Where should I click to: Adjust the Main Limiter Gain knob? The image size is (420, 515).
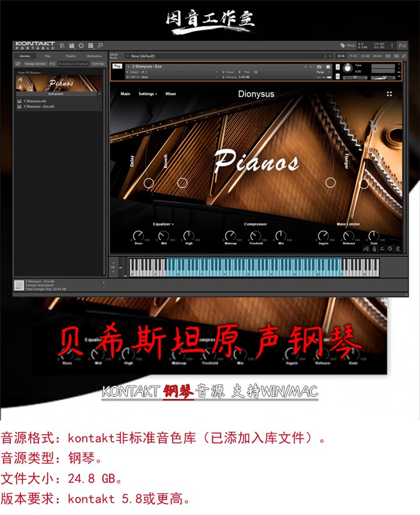(374, 235)
